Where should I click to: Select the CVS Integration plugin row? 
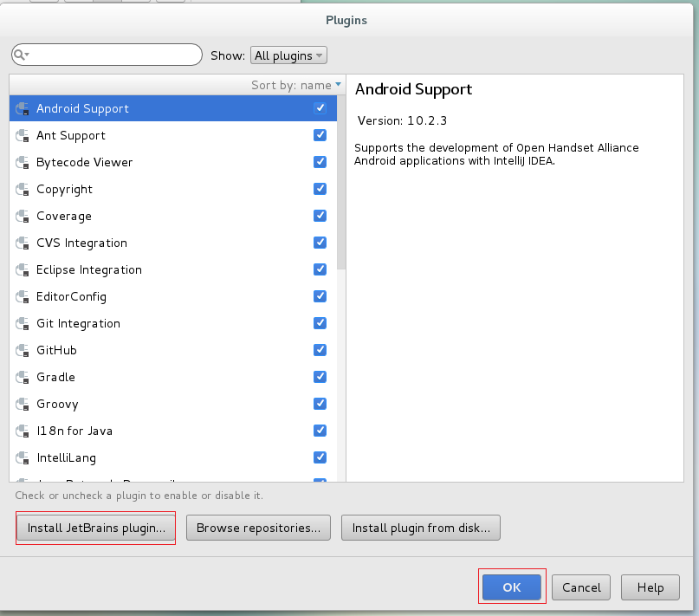point(173,243)
